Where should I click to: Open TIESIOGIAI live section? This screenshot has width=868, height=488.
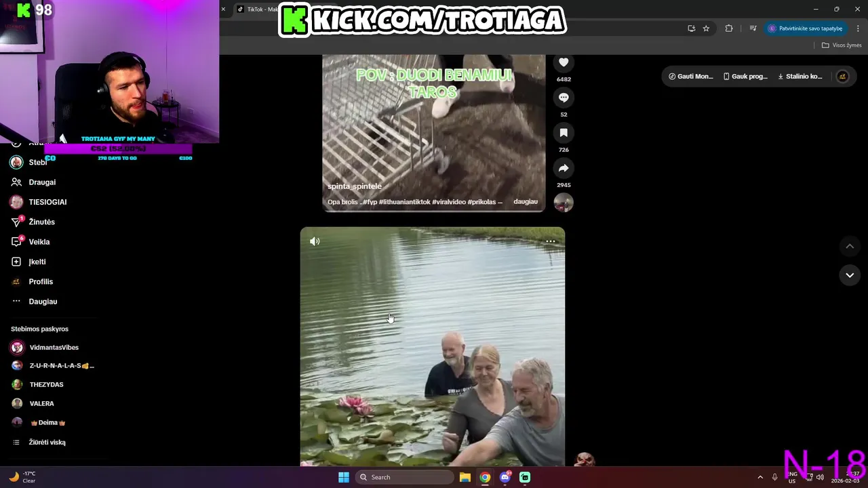coord(47,202)
